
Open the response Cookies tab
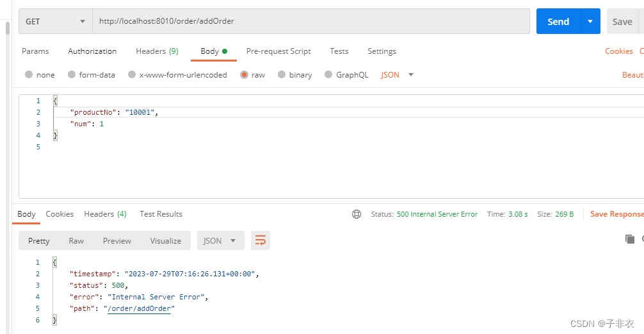pos(60,214)
